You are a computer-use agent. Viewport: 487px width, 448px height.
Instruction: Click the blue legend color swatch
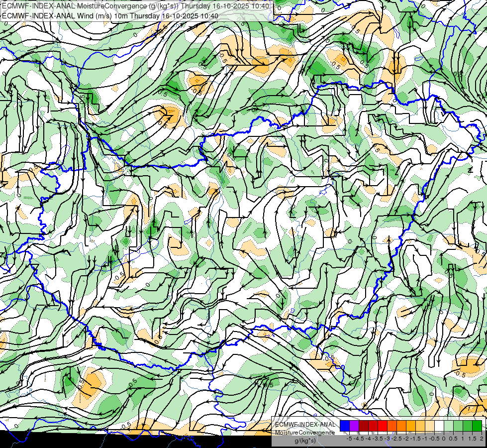click(345, 426)
